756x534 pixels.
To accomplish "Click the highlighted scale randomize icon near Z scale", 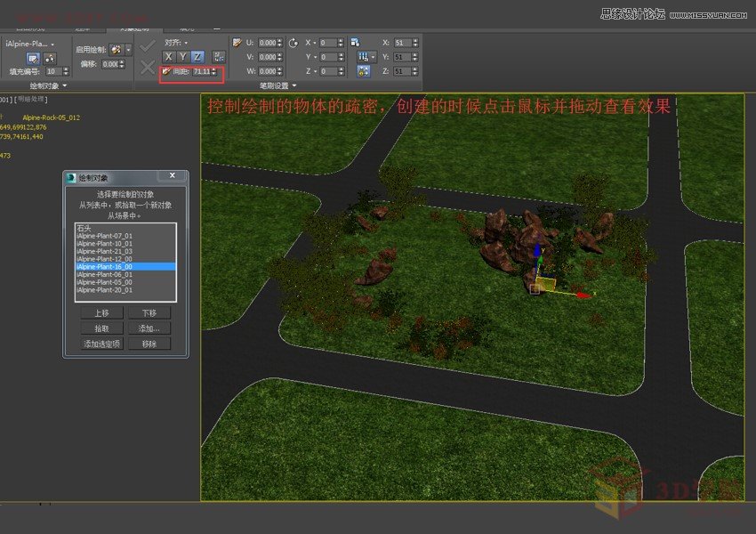I will tap(363, 70).
